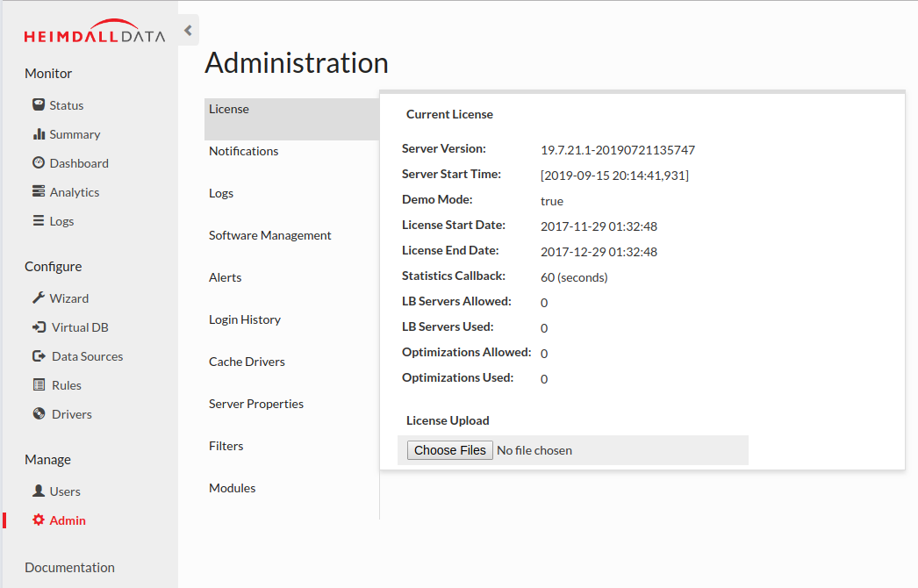918x588 pixels.
Task: Click the Rules list icon
Action: click(39, 385)
